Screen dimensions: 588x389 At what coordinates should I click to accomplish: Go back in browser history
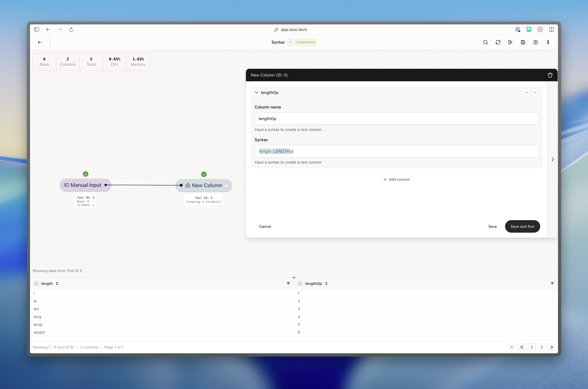click(x=48, y=29)
